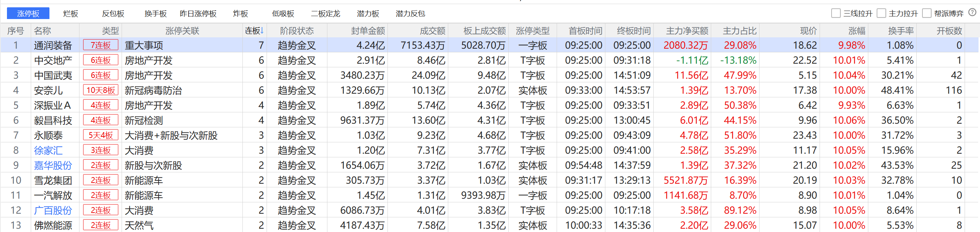Sort by the 连板 column header
Screen dimensions: 980x232
(x=255, y=31)
